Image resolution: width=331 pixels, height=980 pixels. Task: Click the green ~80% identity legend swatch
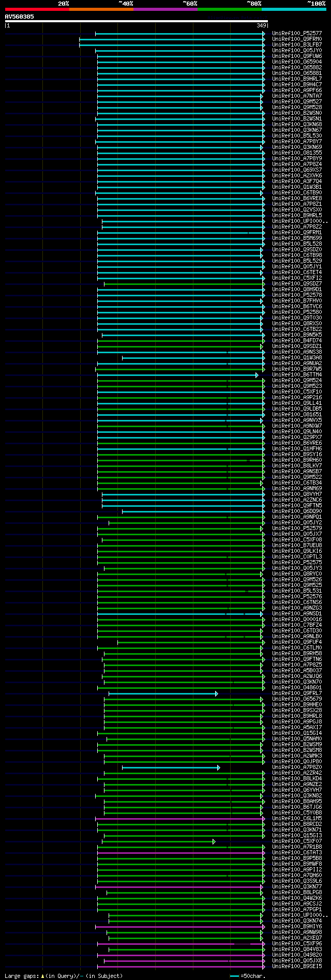(x=230, y=9)
